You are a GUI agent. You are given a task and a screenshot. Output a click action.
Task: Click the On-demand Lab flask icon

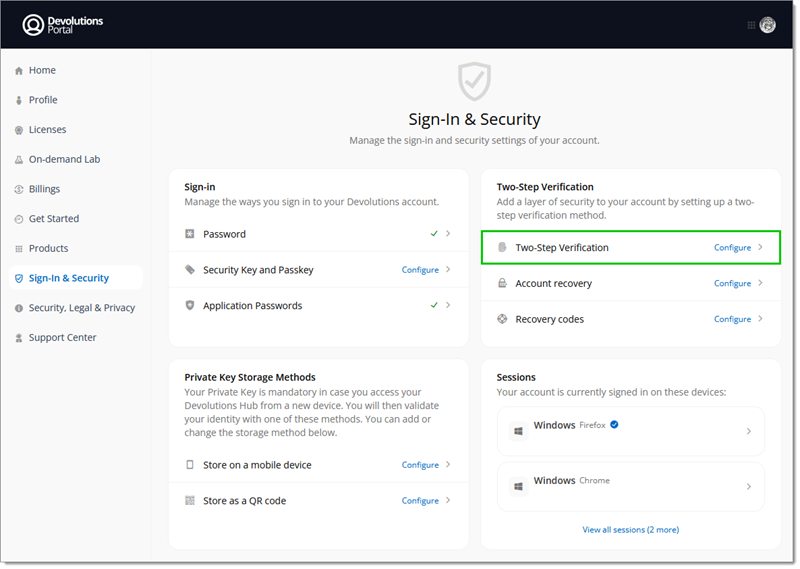pos(19,160)
